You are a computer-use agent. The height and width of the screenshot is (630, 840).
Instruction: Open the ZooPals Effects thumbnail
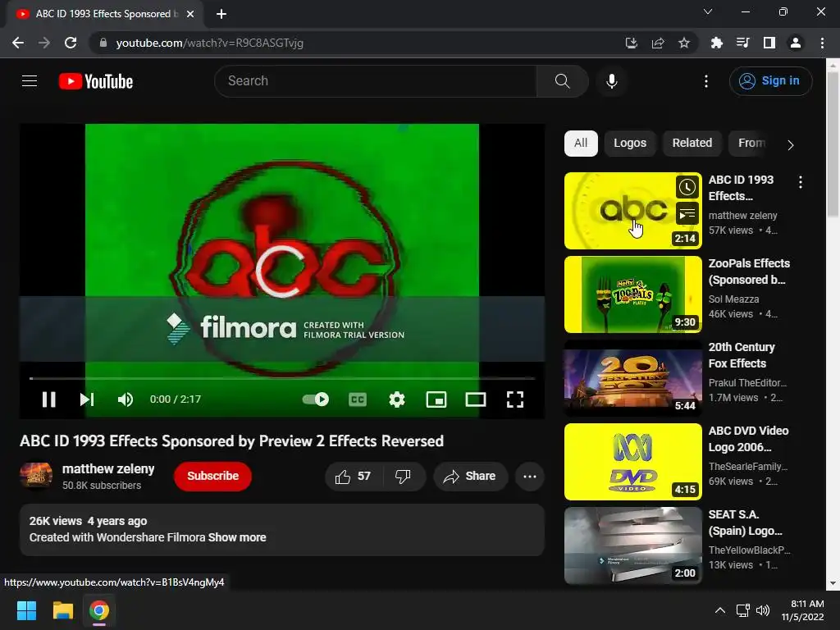coord(632,294)
